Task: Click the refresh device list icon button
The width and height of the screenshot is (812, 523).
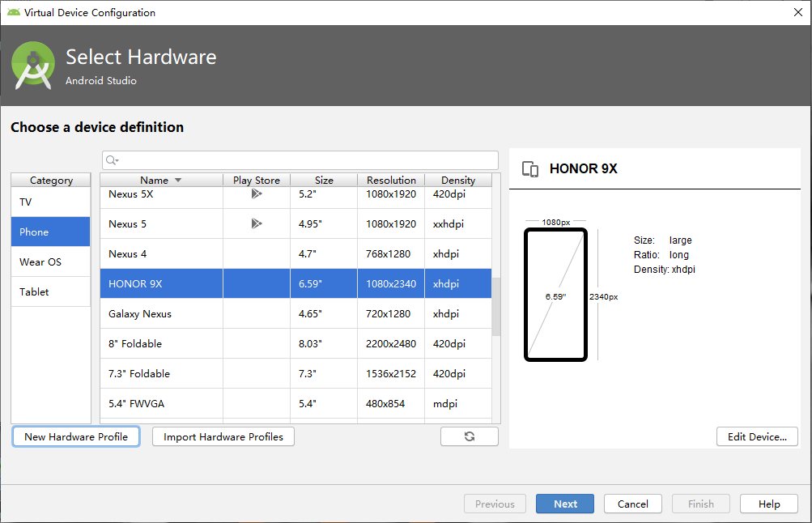Action: coord(470,436)
